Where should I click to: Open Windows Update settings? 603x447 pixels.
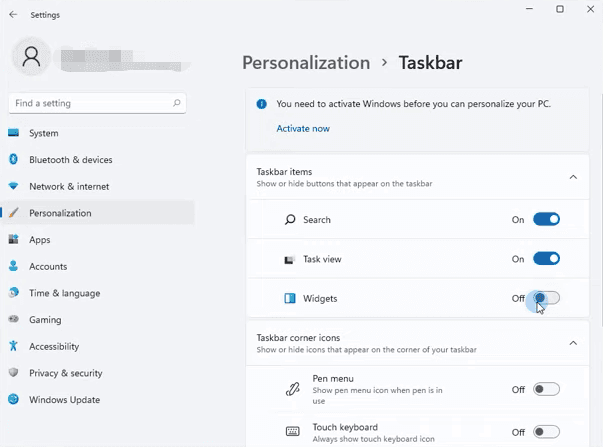pyautogui.click(x=98, y=399)
